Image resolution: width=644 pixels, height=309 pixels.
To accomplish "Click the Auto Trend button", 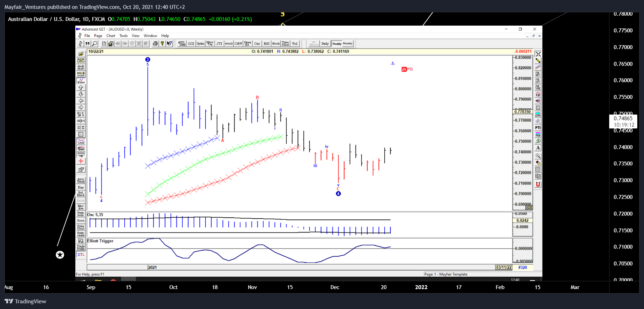I will click(81, 181).
